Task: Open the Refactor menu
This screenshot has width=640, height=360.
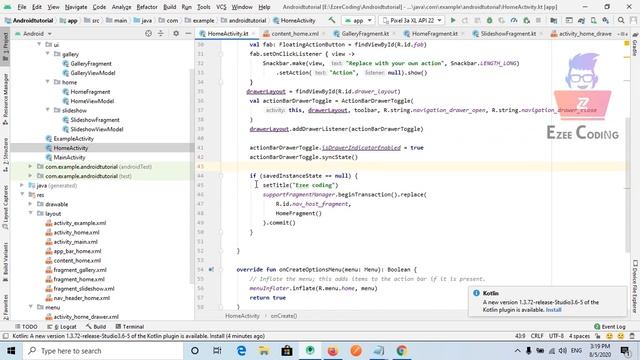Action: 147,7
